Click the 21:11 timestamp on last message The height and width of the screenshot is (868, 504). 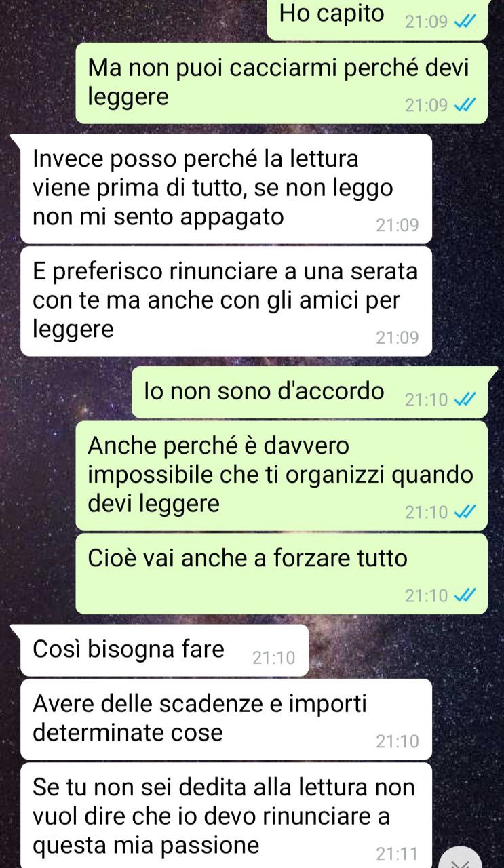point(398,852)
